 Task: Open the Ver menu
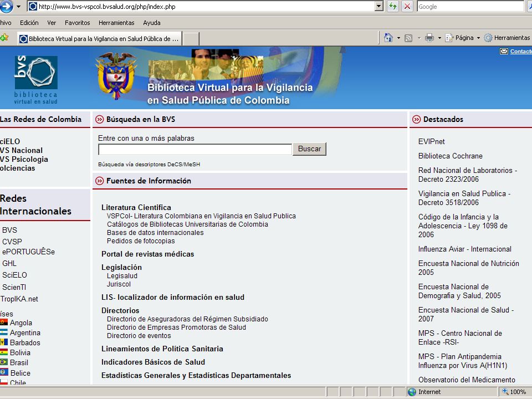[52, 23]
